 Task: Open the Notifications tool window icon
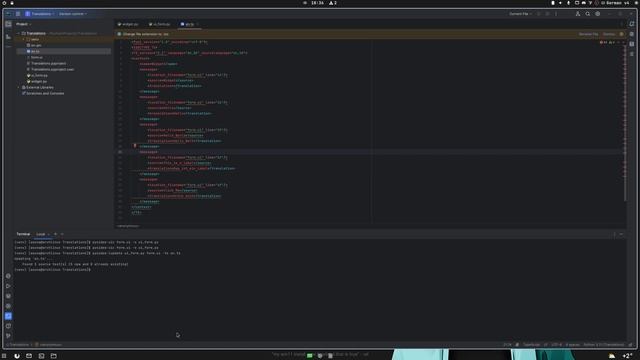pyautogui.click(x=632, y=24)
